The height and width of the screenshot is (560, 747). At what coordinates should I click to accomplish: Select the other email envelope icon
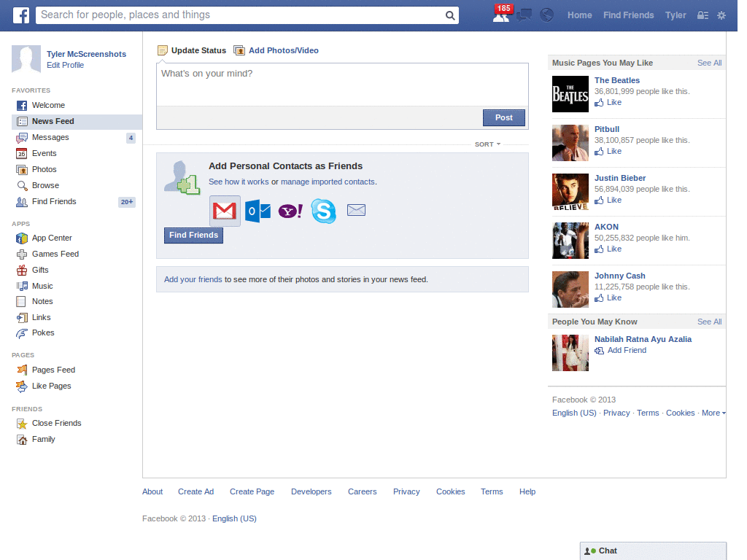pos(356,210)
